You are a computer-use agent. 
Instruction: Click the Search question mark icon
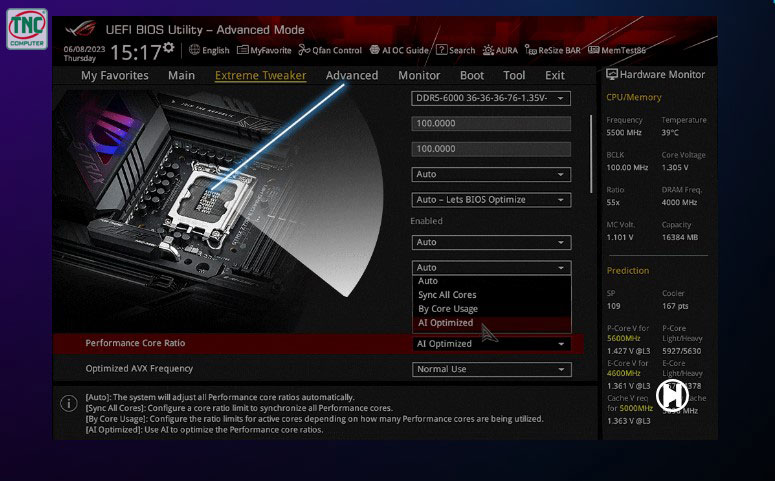click(441, 50)
